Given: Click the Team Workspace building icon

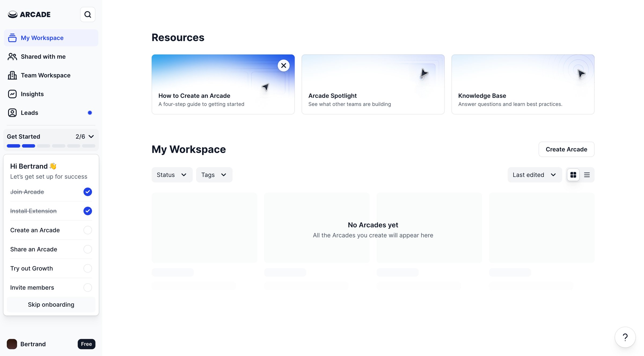Looking at the screenshot, I should coord(12,75).
